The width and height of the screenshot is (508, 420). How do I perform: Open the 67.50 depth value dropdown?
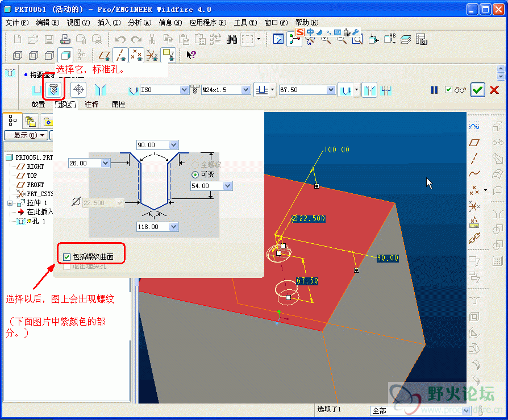331,90
